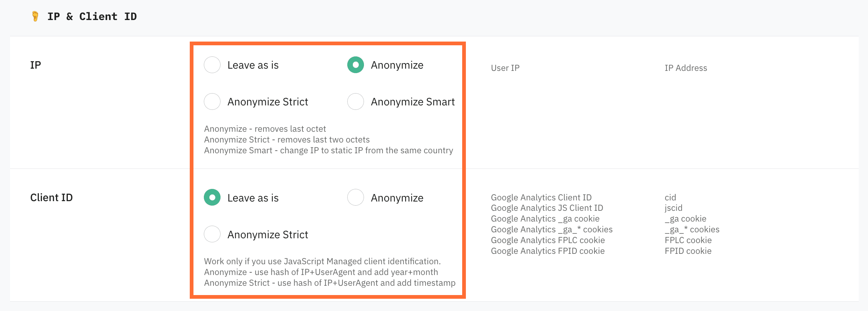Click the 'IP' row label
This screenshot has height=311, width=868.
tap(36, 65)
